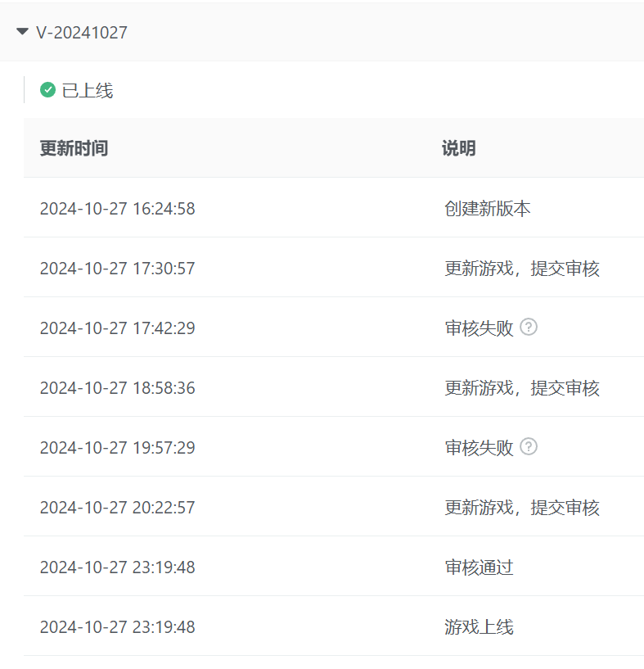
Task: Click the 2024-10-27 20:22:57 timestamp
Action: 117,508
